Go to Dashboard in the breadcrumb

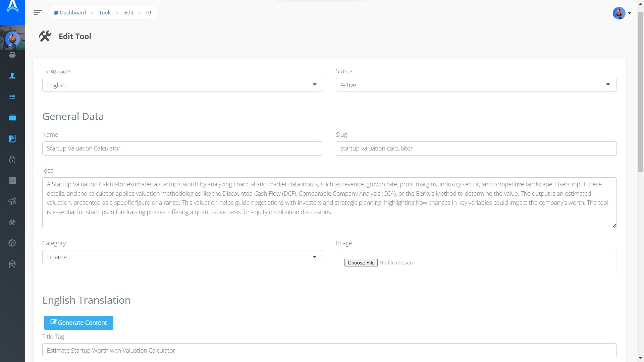click(x=73, y=13)
